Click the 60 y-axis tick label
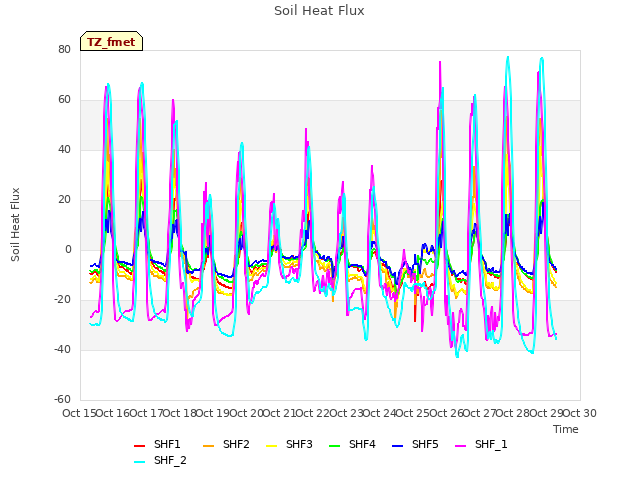This screenshot has height=480, width=640. tap(64, 100)
